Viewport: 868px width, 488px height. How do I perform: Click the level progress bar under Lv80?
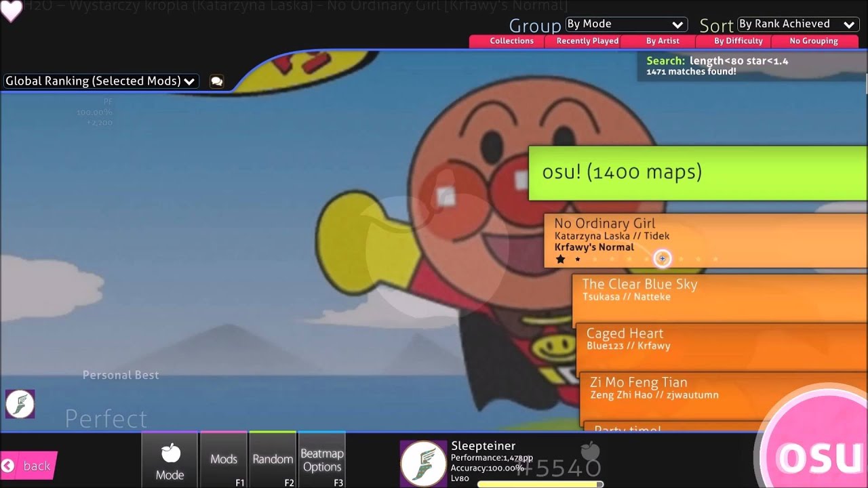pyautogui.click(x=540, y=484)
